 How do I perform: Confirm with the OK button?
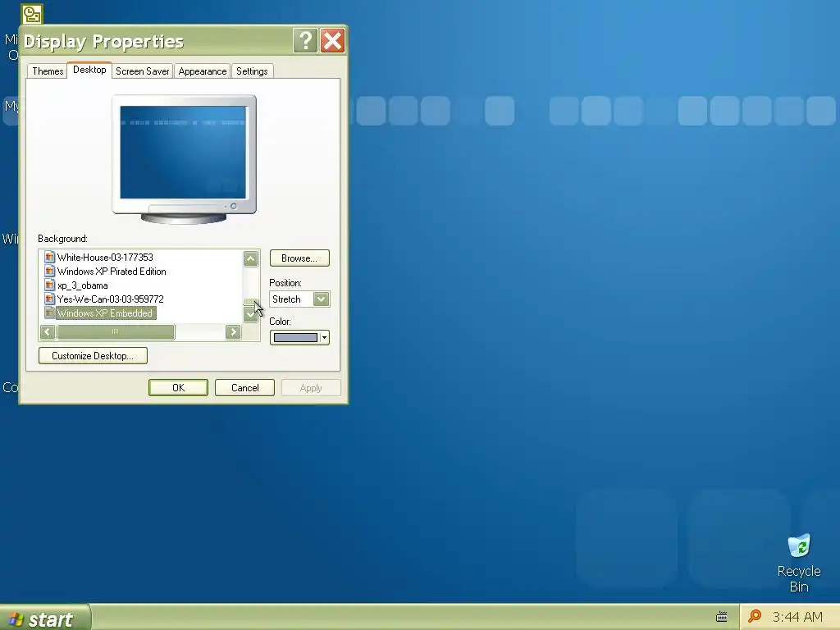click(x=178, y=388)
